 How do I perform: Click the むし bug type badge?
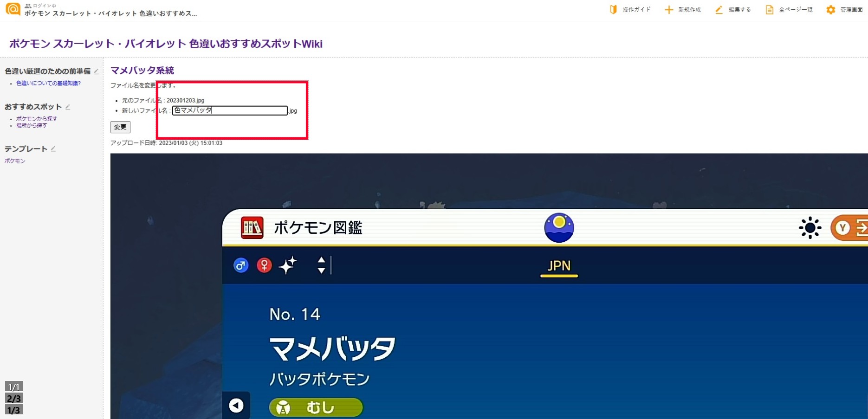click(x=316, y=407)
